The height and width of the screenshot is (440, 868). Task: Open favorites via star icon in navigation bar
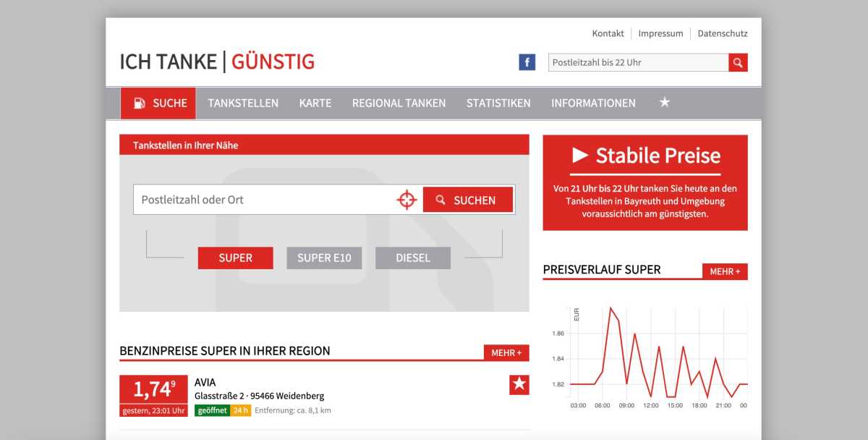click(665, 103)
